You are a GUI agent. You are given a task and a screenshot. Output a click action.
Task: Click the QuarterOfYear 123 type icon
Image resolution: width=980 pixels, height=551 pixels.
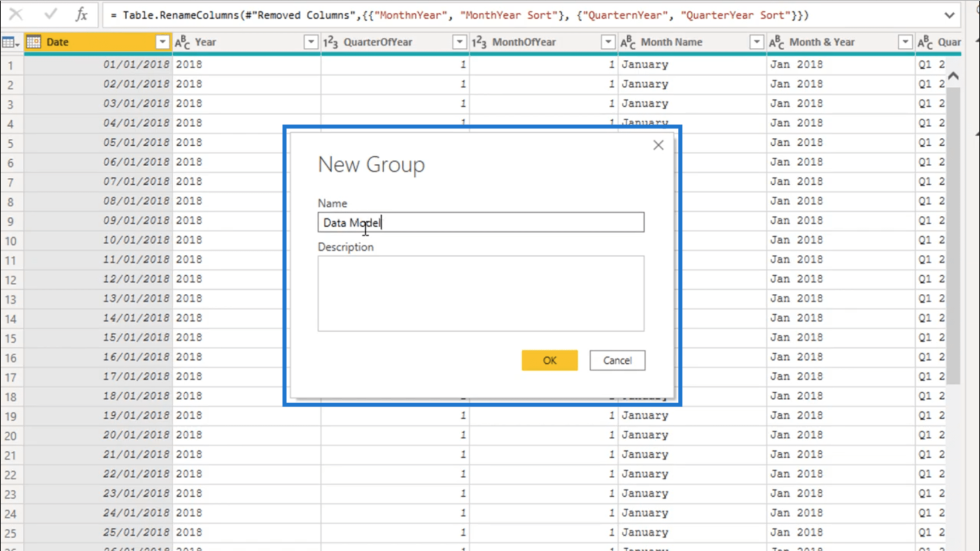point(331,42)
